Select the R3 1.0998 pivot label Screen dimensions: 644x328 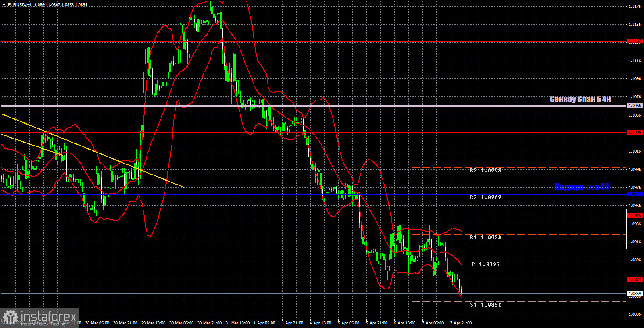tap(485, 170)
